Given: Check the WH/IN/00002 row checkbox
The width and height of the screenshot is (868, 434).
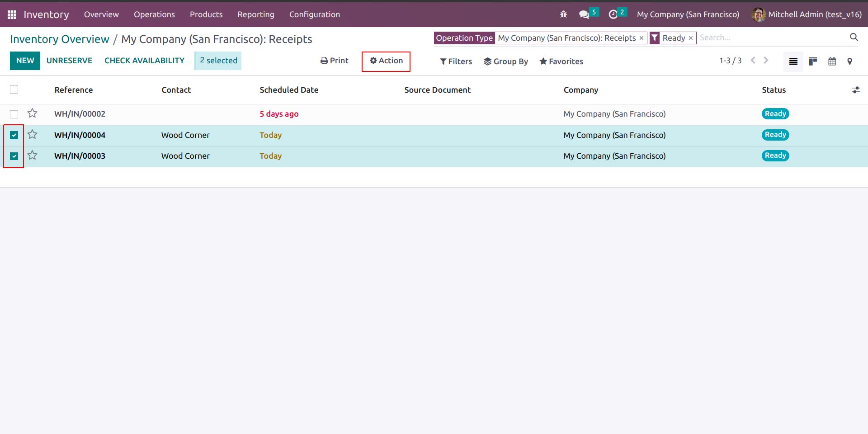Looking at the screenshot, I should coord(14,114).
